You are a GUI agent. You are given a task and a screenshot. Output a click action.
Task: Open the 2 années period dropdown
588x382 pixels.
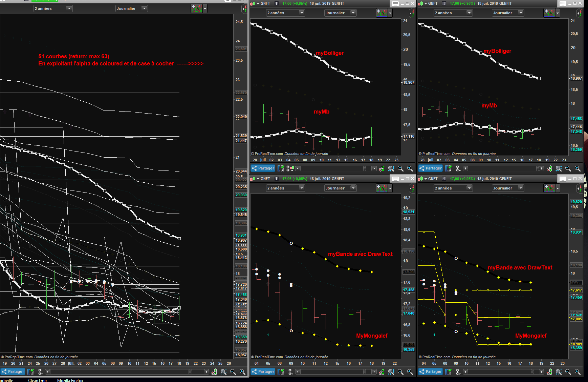pyautogui.click(x=285, y=13)
